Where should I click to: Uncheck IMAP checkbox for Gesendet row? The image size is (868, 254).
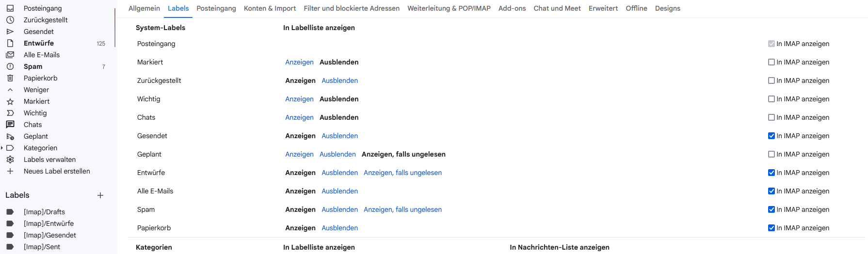pyautogui.click(x=772, y=136)
